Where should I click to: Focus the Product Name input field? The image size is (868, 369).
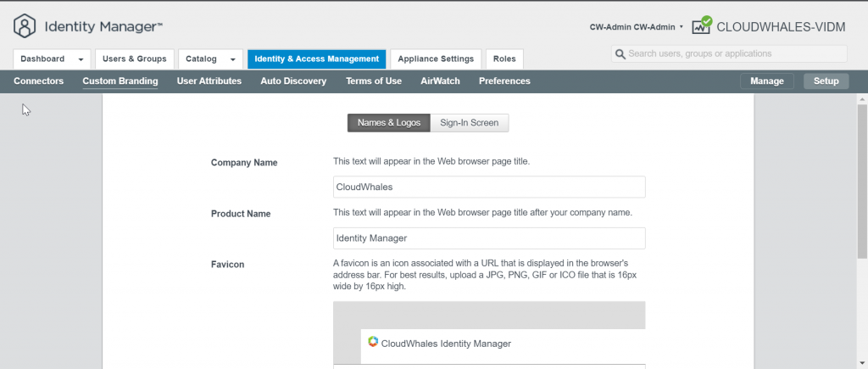pyautogui.click(x=489, y=238)
